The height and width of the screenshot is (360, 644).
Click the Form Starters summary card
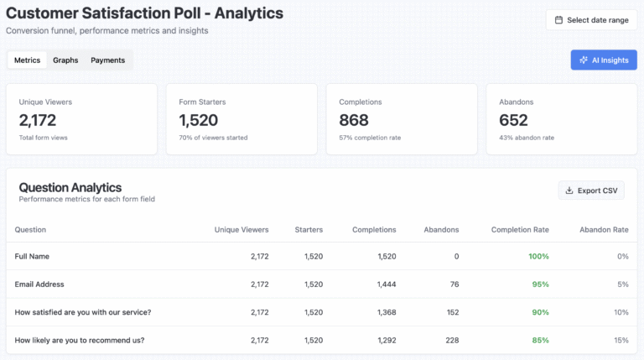241,118
